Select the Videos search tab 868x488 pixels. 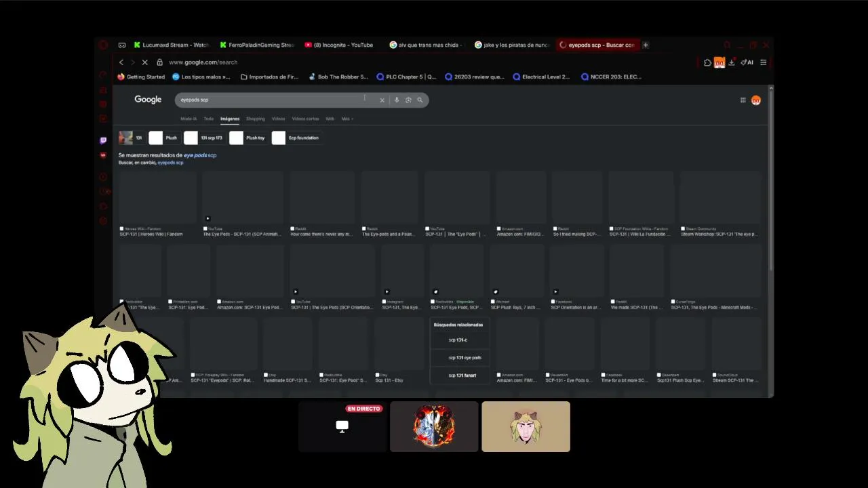[279, 119]
